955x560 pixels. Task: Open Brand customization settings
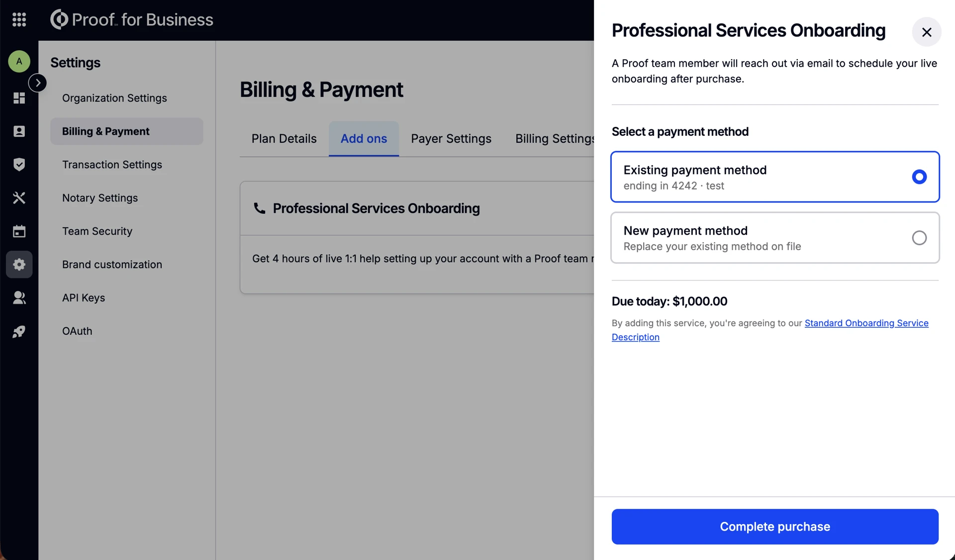click(112, 265)
